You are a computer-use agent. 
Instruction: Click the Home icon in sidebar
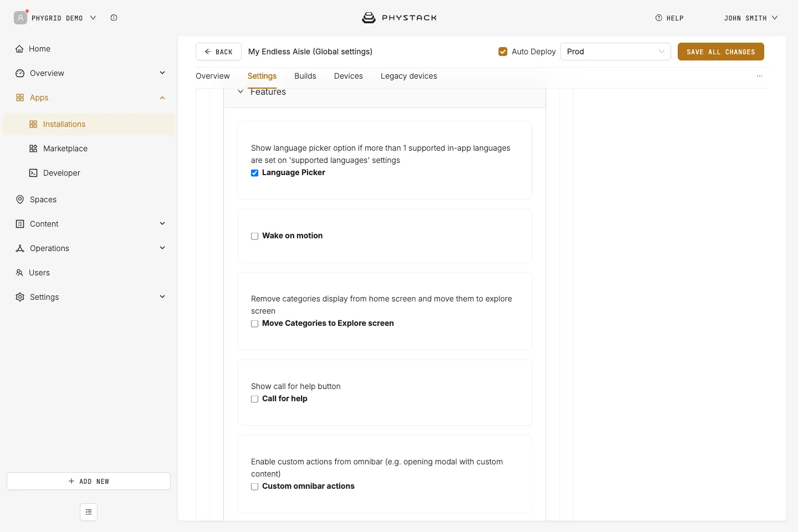click(x=19, y=49)
